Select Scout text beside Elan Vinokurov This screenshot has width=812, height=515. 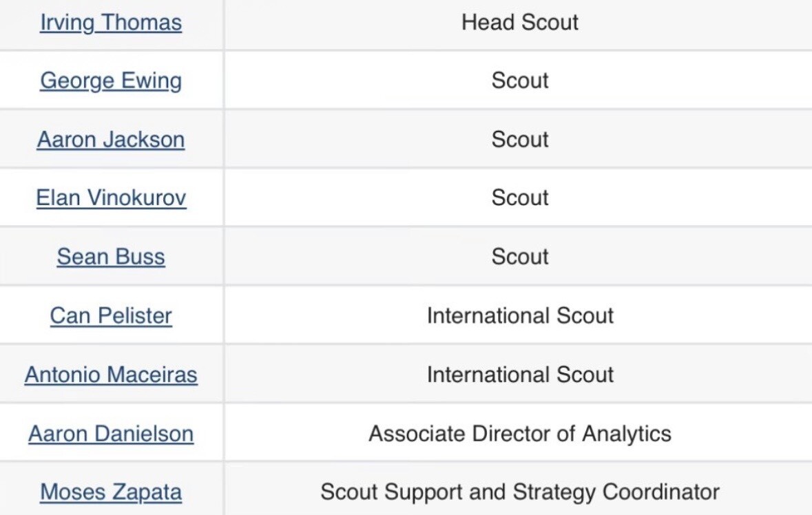coord(520,198)
